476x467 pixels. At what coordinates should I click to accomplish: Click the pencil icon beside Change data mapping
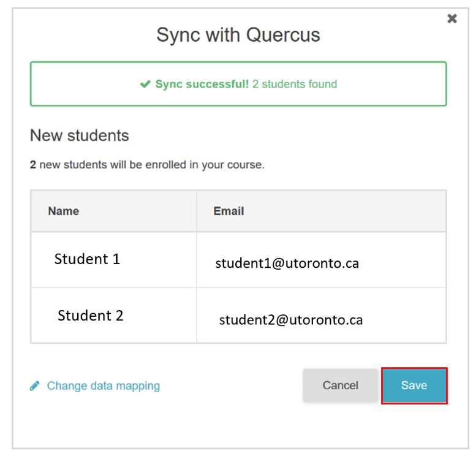(x=34, y=385)
